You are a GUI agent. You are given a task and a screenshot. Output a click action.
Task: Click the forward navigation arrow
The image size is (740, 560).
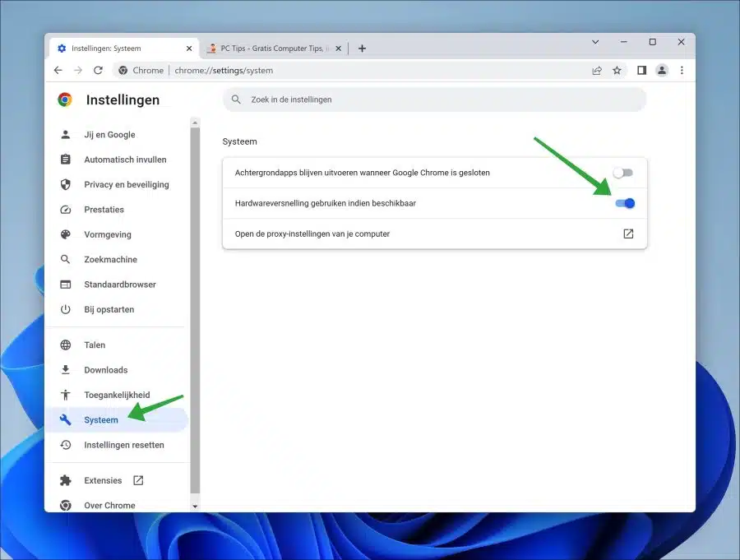78,71
